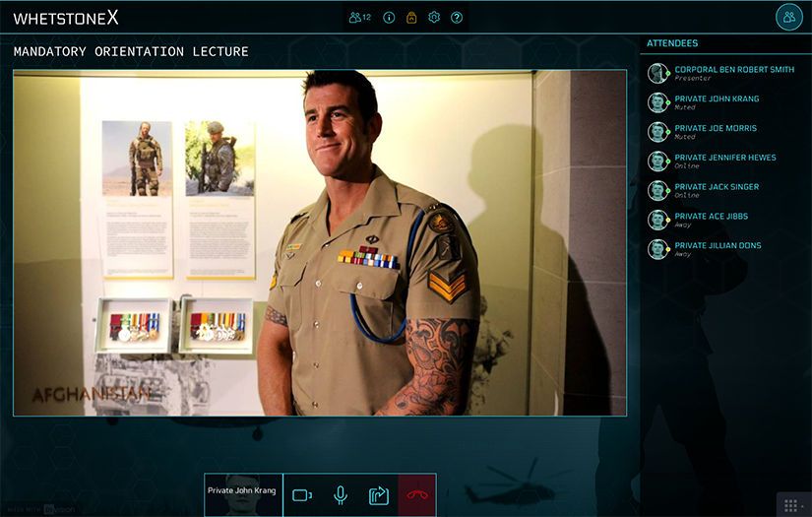Click Muted status under John Krang
The width and height of the screenshot is (812, 517).
click(685, 107)
